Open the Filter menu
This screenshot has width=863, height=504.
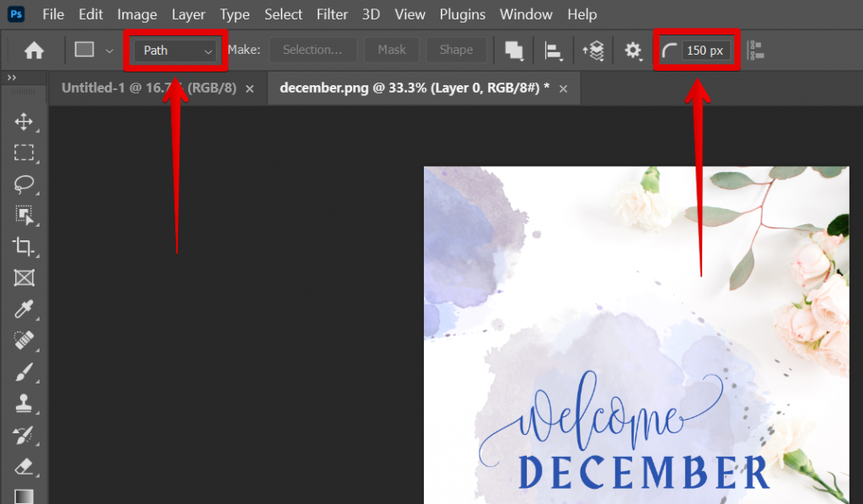click(332, 14)
